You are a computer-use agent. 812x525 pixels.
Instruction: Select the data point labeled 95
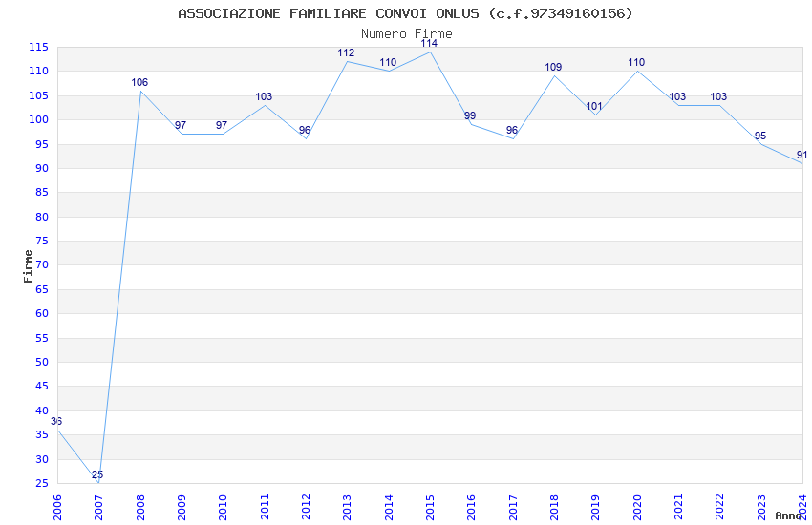[760, 136]
